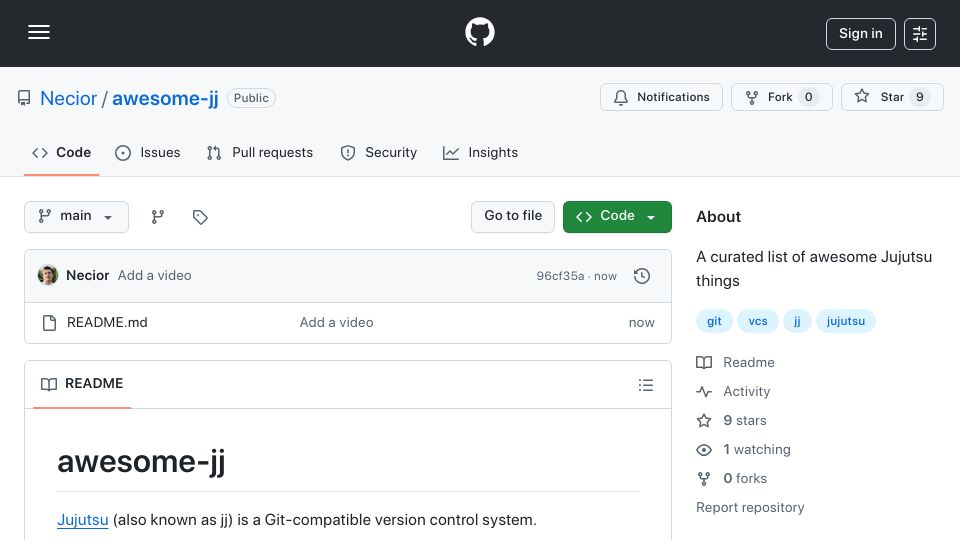Screen dimensions: 960x540
Task: Open the hamburger navigation menu
Action: tap(39, 32)
